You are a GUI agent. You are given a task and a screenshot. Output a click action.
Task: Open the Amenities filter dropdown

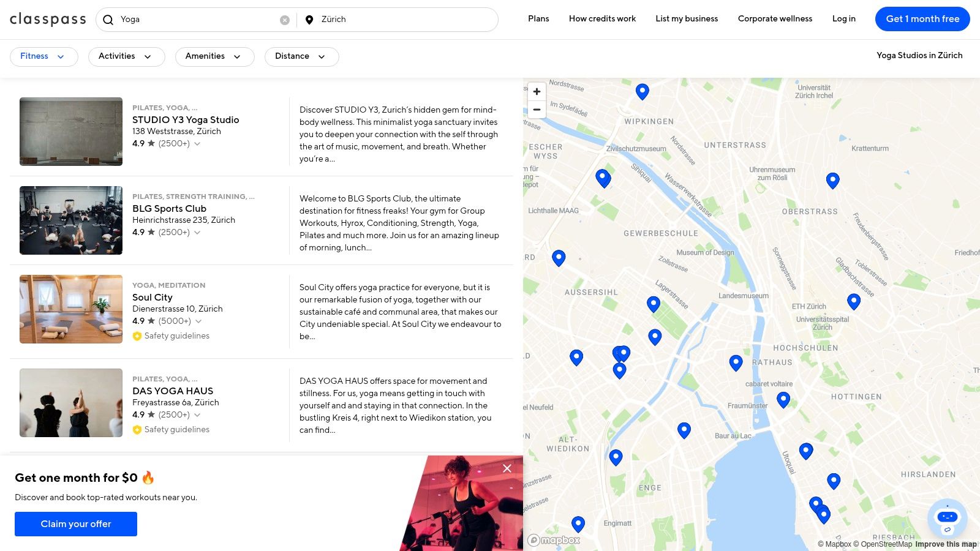(214, 56)
